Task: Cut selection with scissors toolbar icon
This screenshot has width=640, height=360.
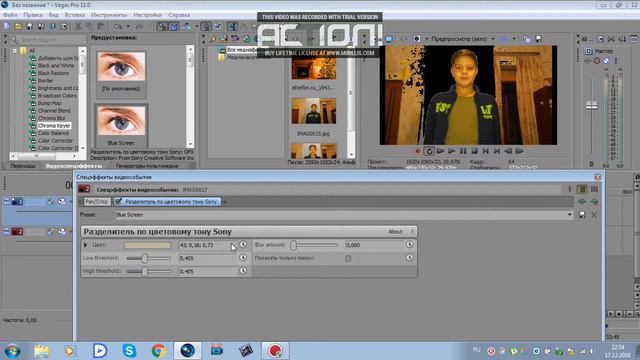Action: pyautogui.click(x=78, y=27)
